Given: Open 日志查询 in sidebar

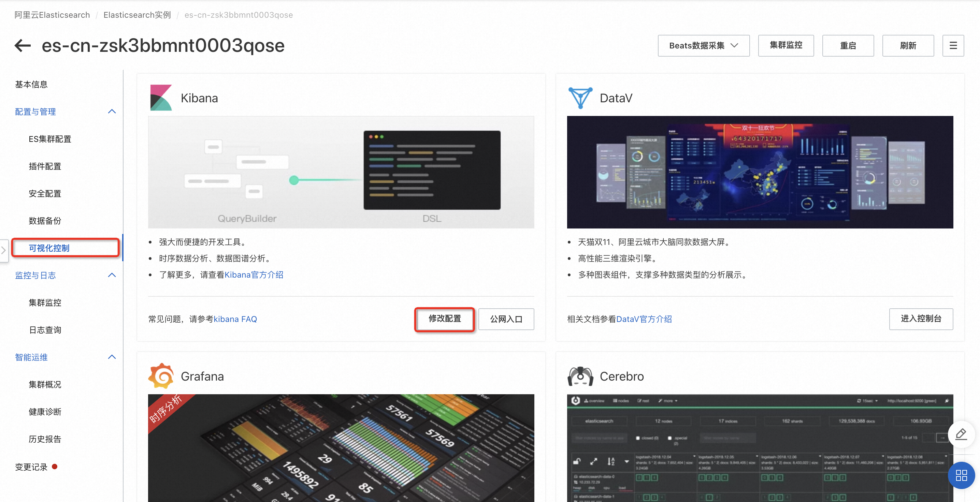Looking at the screenshot, I should click(45, 330).
